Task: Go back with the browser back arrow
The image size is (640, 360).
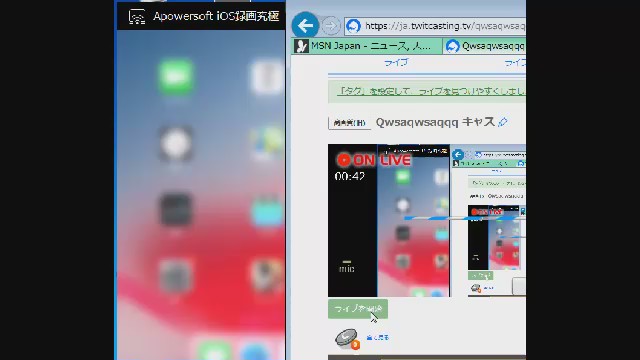Action: (305, 26)
